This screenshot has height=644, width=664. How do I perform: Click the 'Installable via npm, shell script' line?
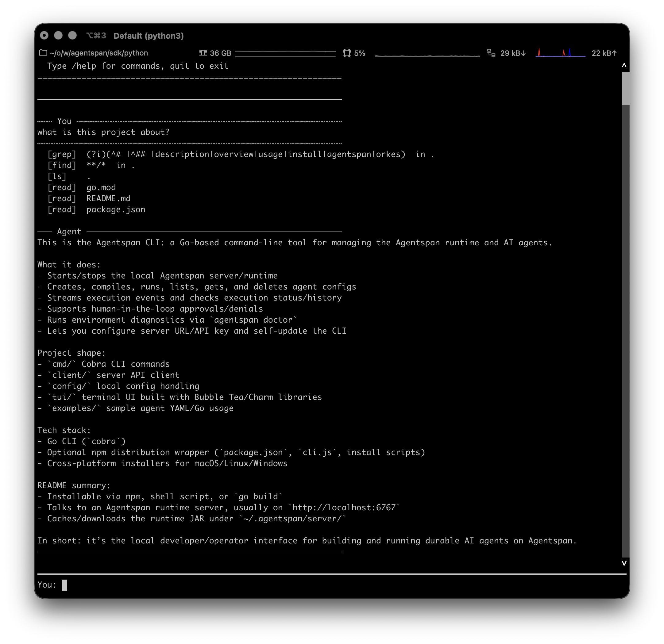(x=160, y=496)
